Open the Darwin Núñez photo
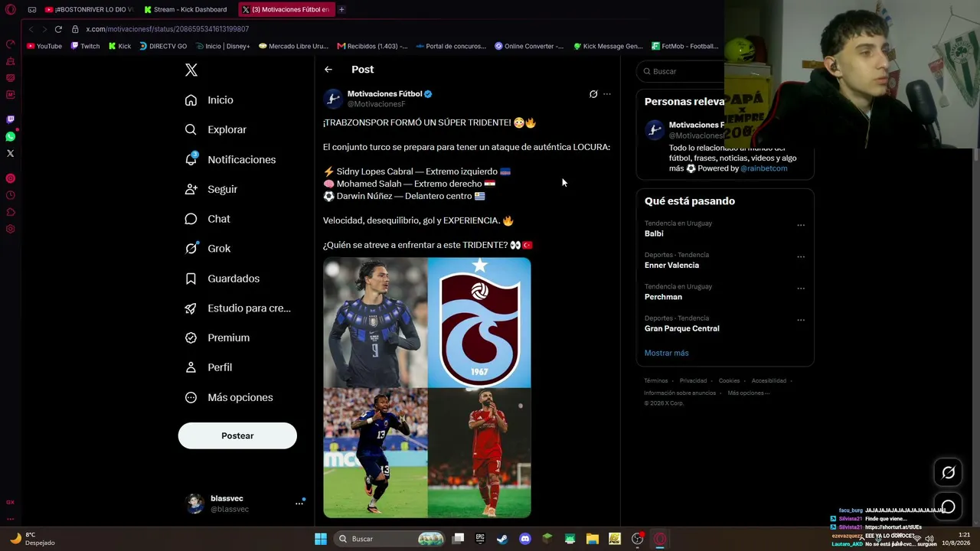The height and width of the screenshot is (551, 980). pyautogui.click(x=375, y=322)
